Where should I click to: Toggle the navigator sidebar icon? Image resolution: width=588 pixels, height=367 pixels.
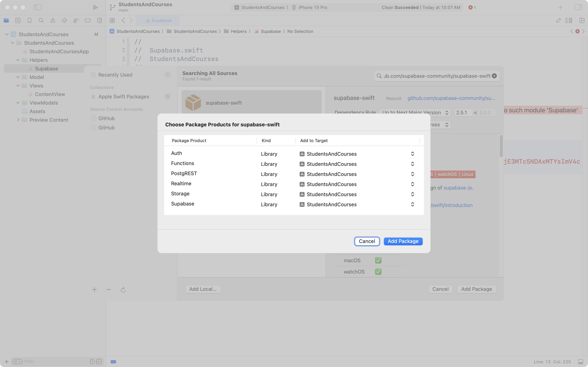[x=38, y=7]
